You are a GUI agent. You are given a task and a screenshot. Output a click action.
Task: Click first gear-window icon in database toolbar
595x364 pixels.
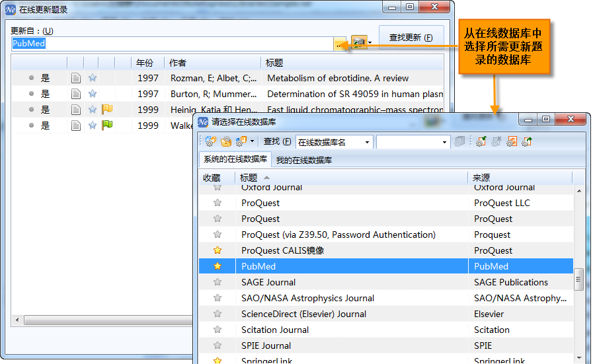pyautogui.click(x=211, y=141)
